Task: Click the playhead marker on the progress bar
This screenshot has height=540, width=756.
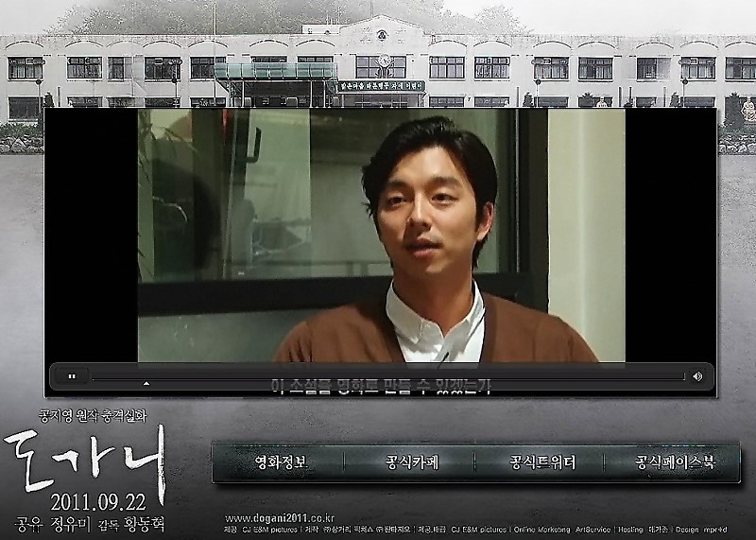Action: [x=146, y=384]
